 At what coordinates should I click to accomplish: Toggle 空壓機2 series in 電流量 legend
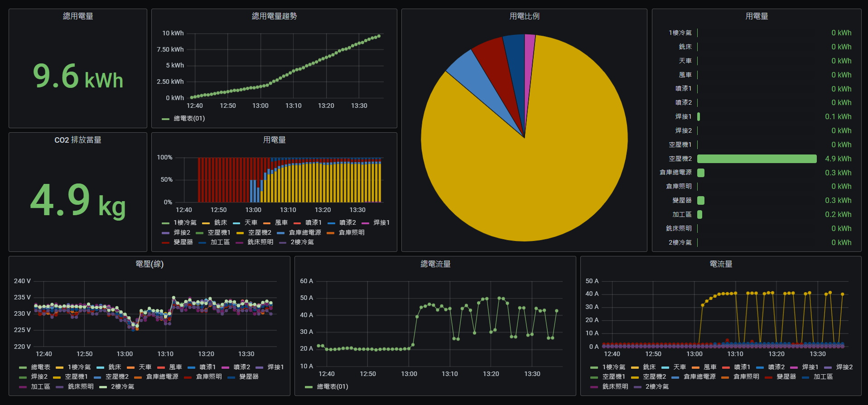point(654,377)
